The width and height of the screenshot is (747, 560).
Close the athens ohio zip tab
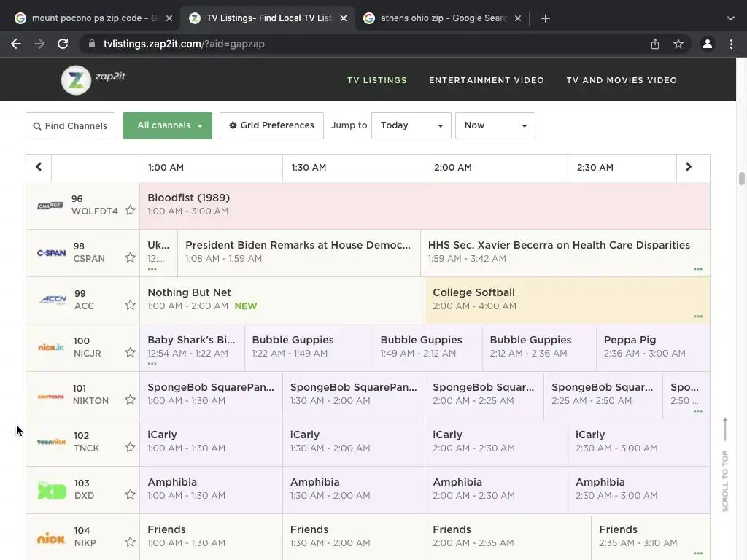click(x=518, y=18)
